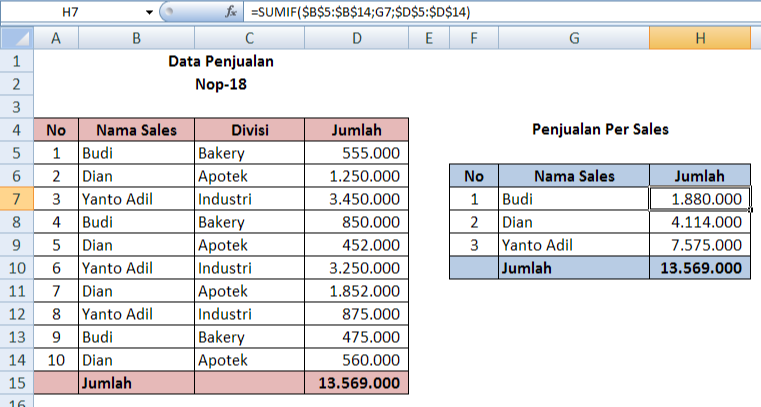Click the Insert Function fx icon
Image resolution: width=761 pixels, height=407 pixels.
coord(231,12)
